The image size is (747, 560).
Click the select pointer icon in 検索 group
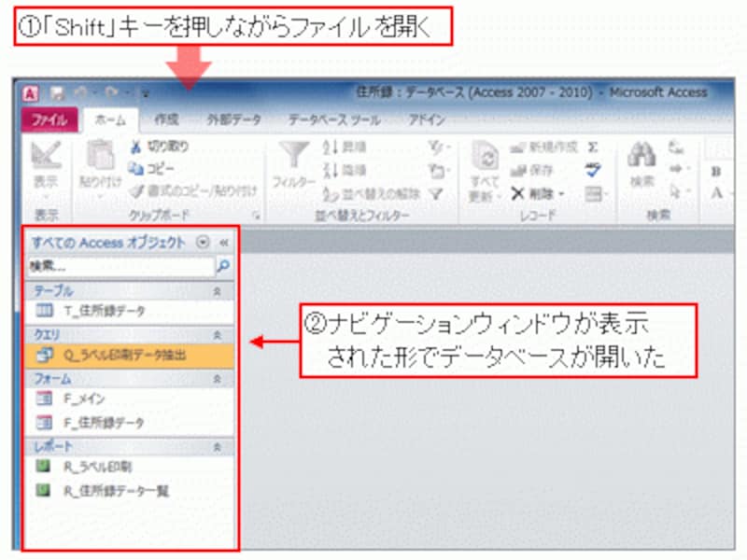coord(679,192)
